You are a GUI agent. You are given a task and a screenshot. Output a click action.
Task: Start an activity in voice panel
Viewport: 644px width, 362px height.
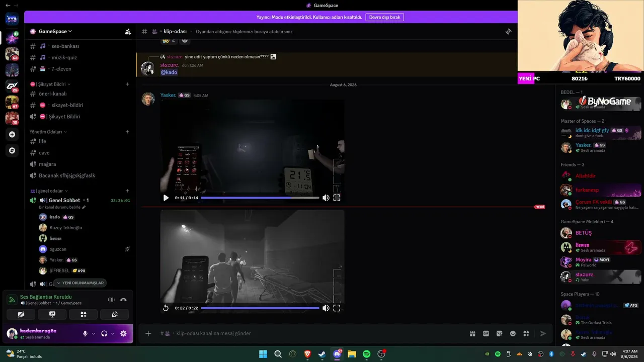tap(84, 314)
